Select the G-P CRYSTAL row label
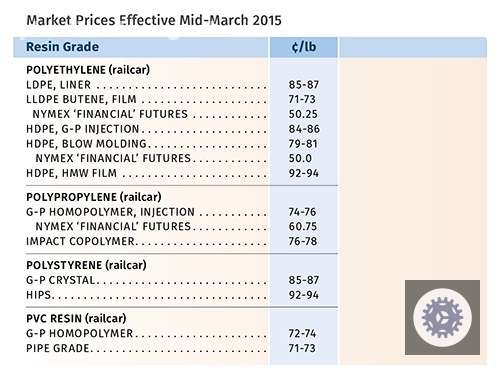This screenshot has height=375, width=500. coord(61,280)
